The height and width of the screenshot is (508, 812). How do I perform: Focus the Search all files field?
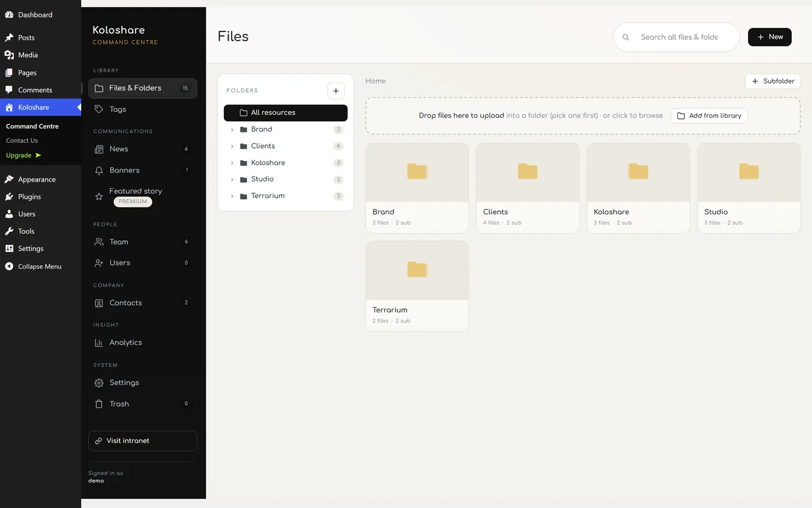pyautogui.click(x=676, y=37)
